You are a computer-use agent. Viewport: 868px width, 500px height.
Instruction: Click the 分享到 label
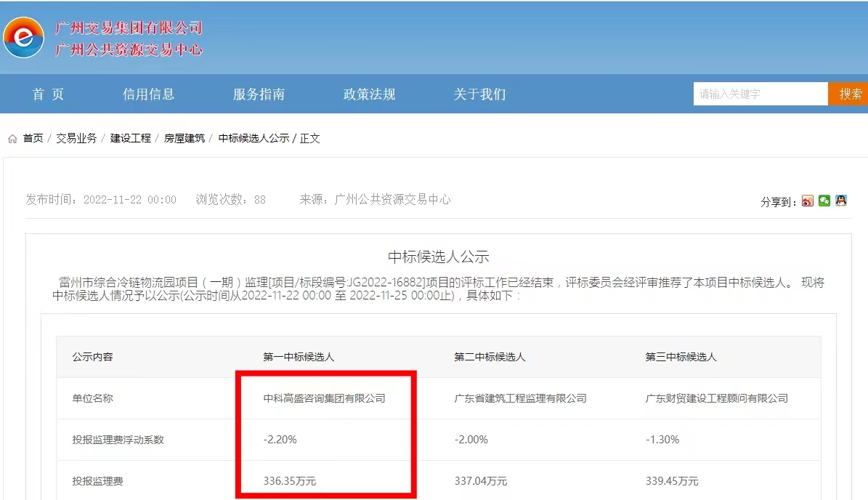778,202
